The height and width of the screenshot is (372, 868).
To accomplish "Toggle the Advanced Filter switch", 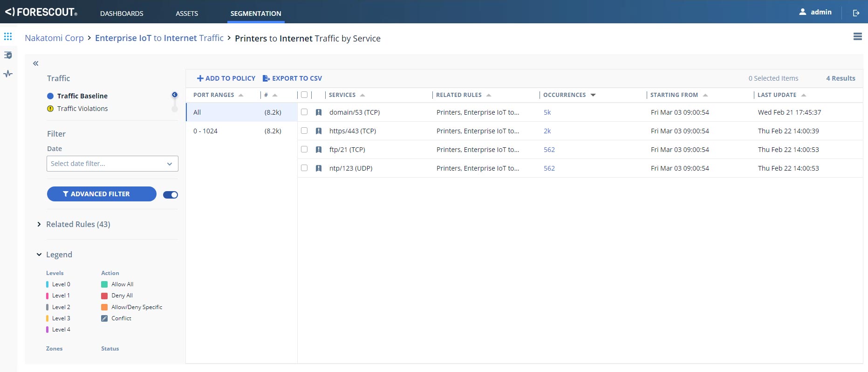I will (x=171, y=195).
